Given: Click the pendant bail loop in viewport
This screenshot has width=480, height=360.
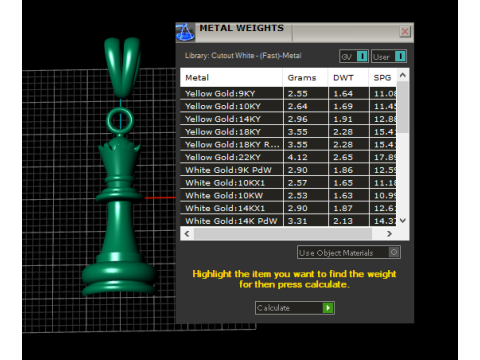Looking at the screenshot, I should pos(122,67).
